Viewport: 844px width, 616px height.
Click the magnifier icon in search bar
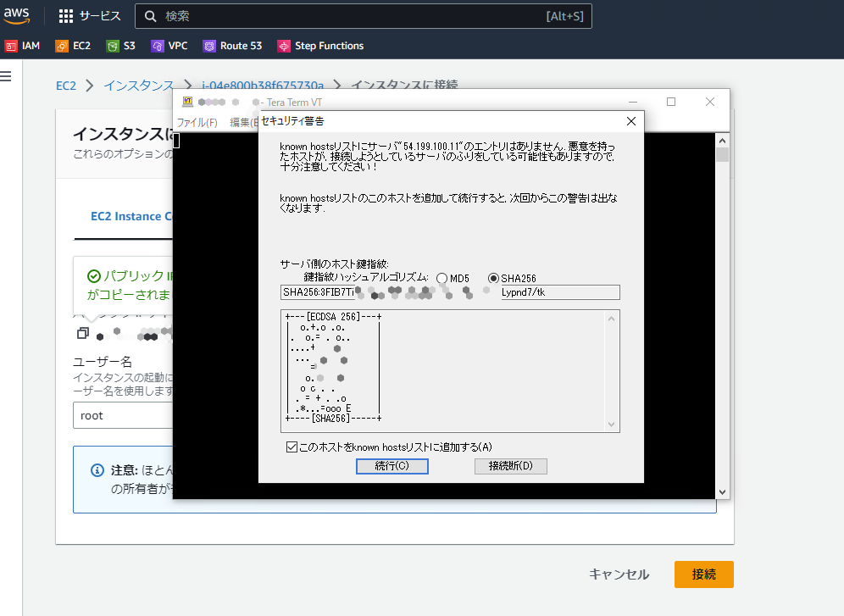coord(151,17)
